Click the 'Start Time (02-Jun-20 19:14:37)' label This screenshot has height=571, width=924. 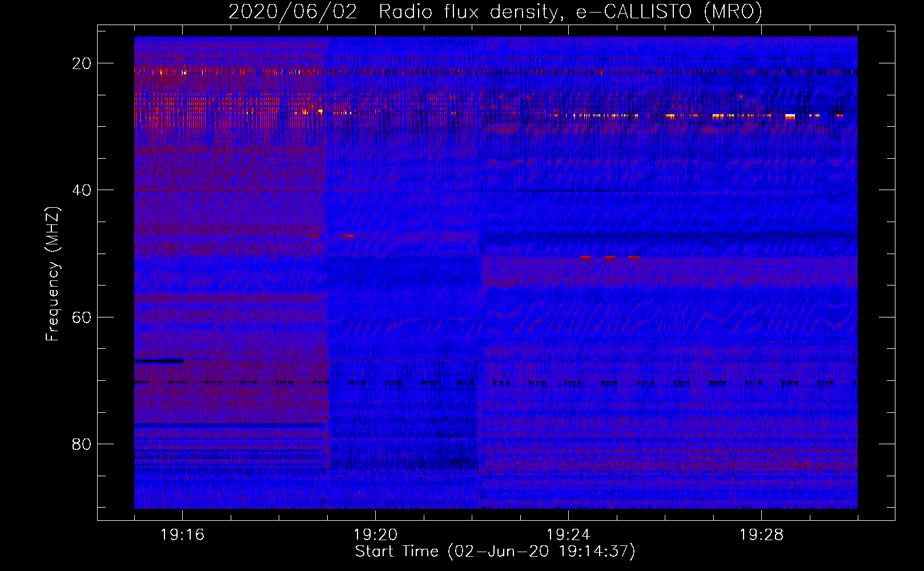[x=495, y=552]
